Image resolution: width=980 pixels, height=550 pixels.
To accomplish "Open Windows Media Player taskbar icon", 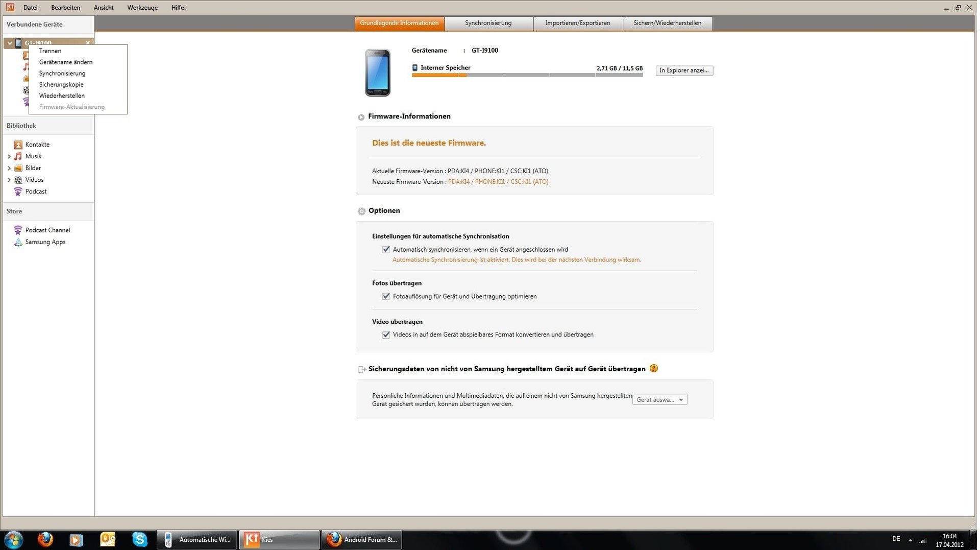I will point(76,540).
